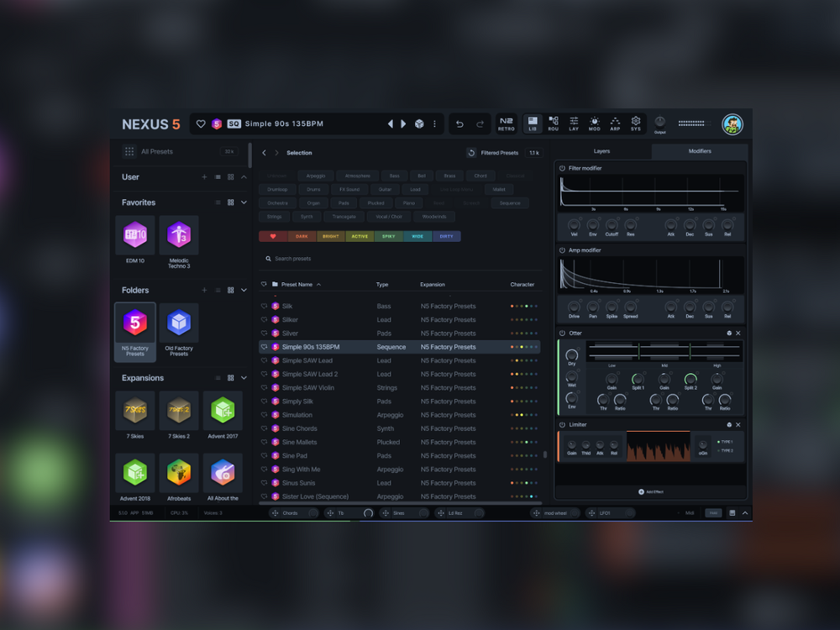The image size is (840, 630).
Task: Open the MOD modulation view
Action: click(x=594, y=123)
